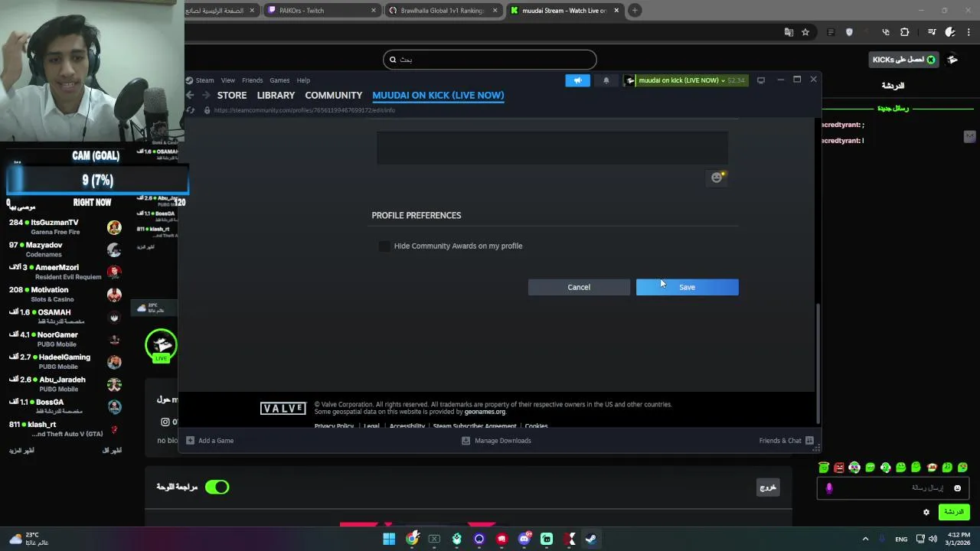The image size is (980, 551).
Task: Open new browser tab with plus
Action: 635,11
